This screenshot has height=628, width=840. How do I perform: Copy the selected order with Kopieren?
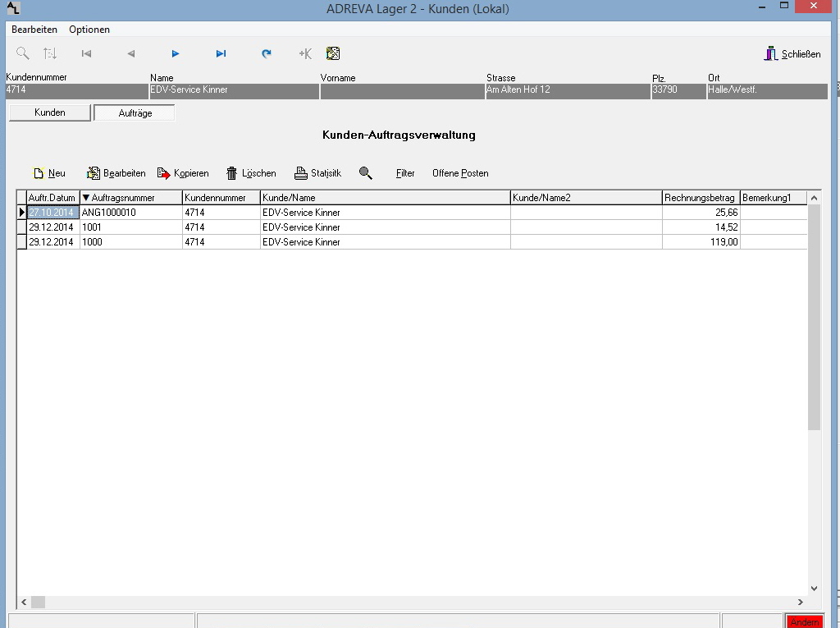pyautogui.click(x=183, y=173)
